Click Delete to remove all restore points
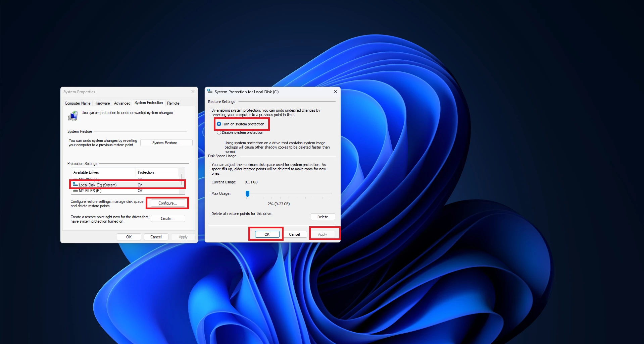The image size is (644, 344). click(323, 217)
